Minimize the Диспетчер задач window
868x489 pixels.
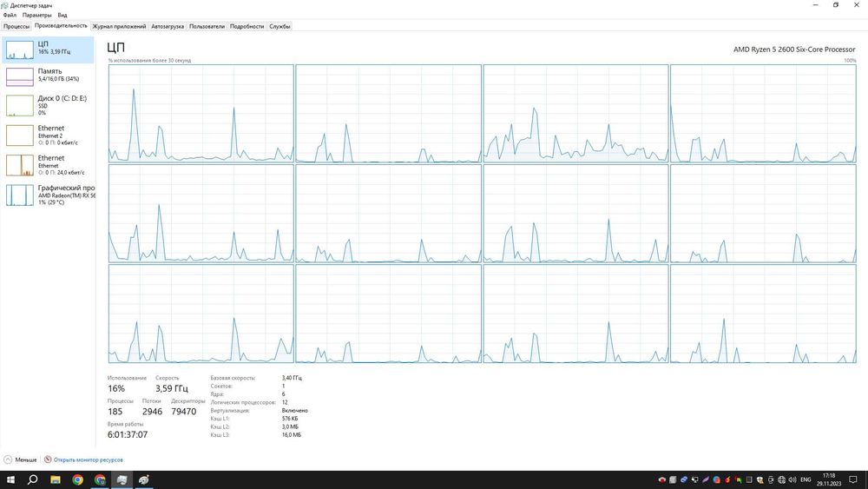pos(815,5)
